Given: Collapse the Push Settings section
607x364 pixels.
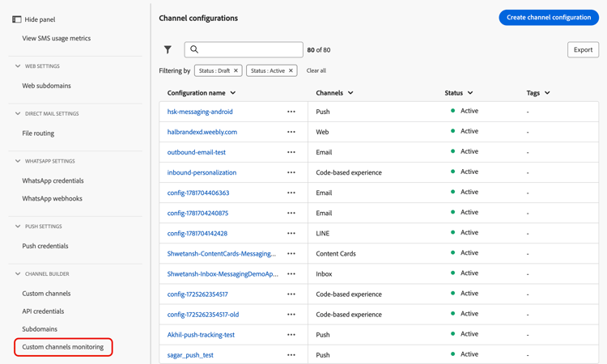Looking at the screenshot, I should click(18, 226).
